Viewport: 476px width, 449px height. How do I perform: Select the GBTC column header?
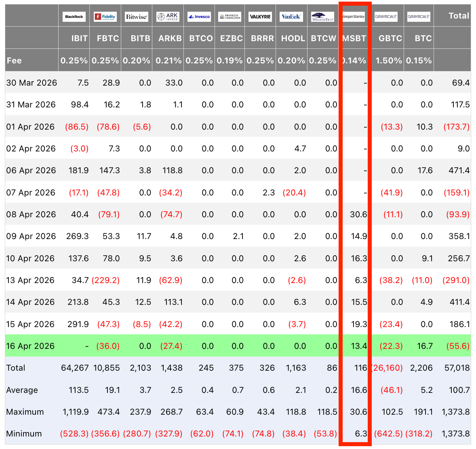pos(390,38)
